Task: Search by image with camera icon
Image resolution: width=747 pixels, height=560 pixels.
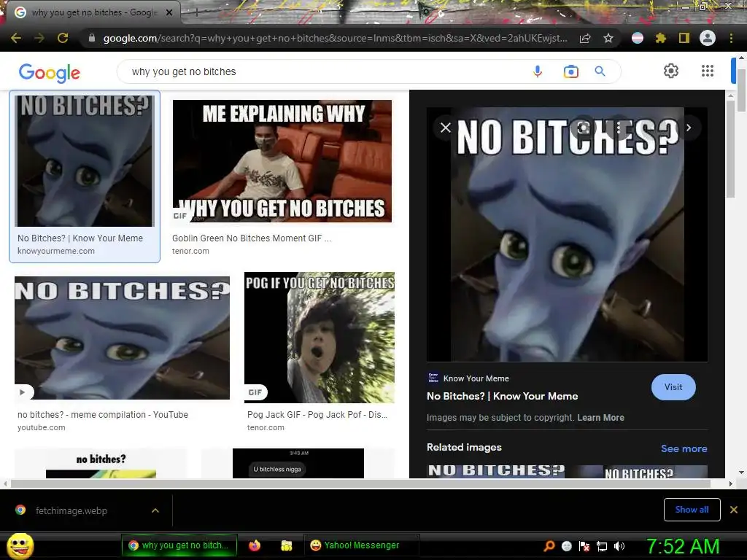Action: 570,71
